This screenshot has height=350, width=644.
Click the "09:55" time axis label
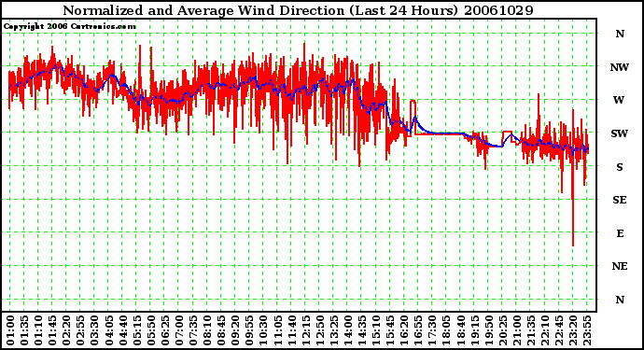tap(250, 330)
